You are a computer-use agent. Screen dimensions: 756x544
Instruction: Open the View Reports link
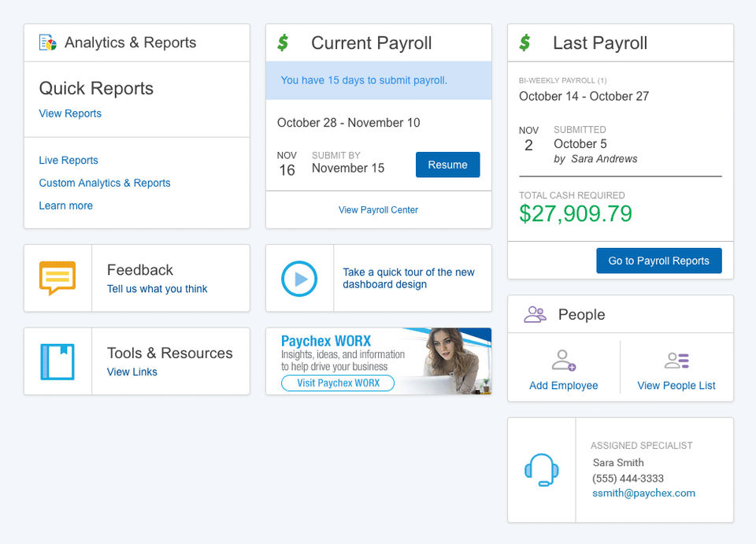[70, 113]
